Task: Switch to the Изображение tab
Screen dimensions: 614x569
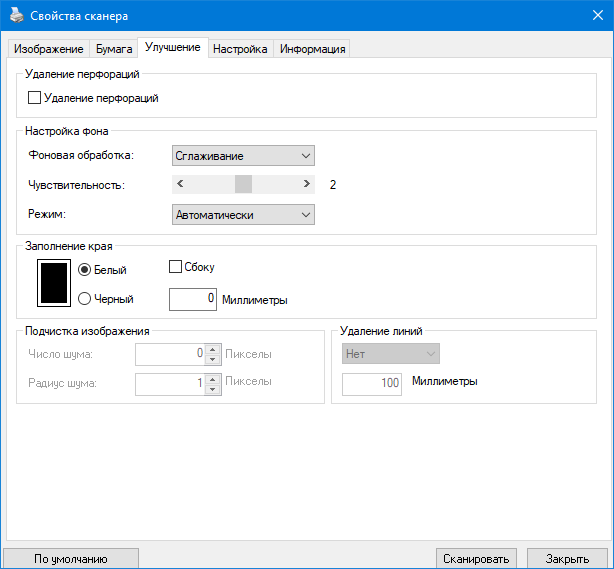Action: (x=49, y=49)
